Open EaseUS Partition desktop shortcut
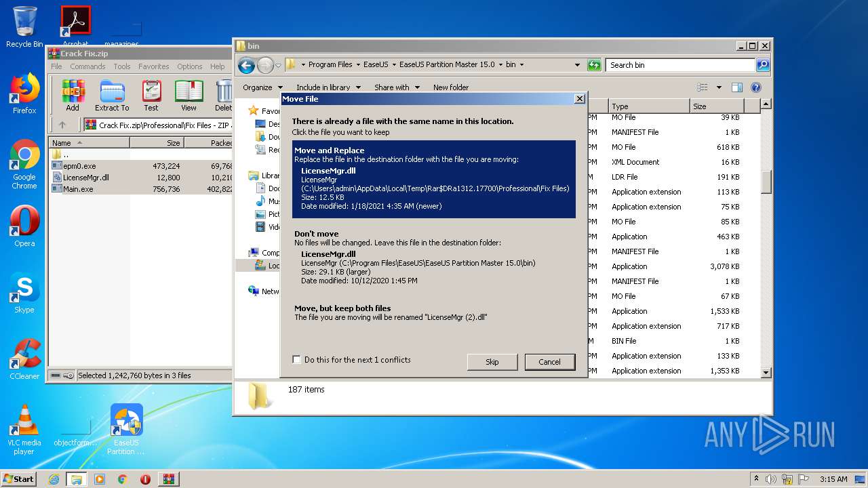This screenshot has width=868, height=488. pyautogui.click(x=126, y=430)
